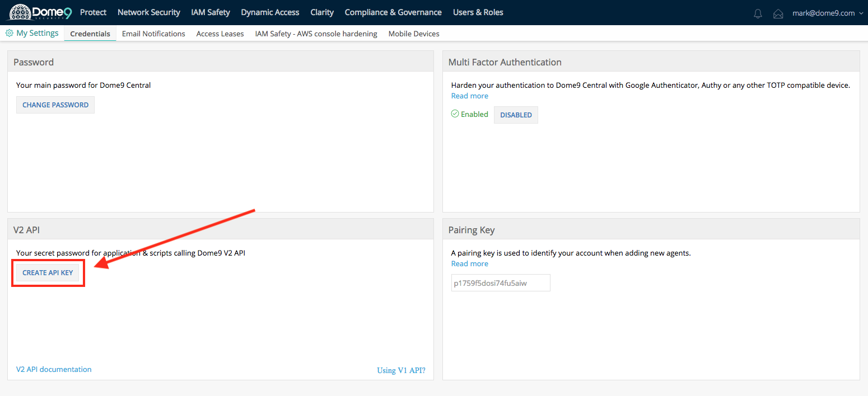Click the green Enabled checkmark icon
This screenshot has height=396, width=868.
pyautogui.click(x=455, y=114)
